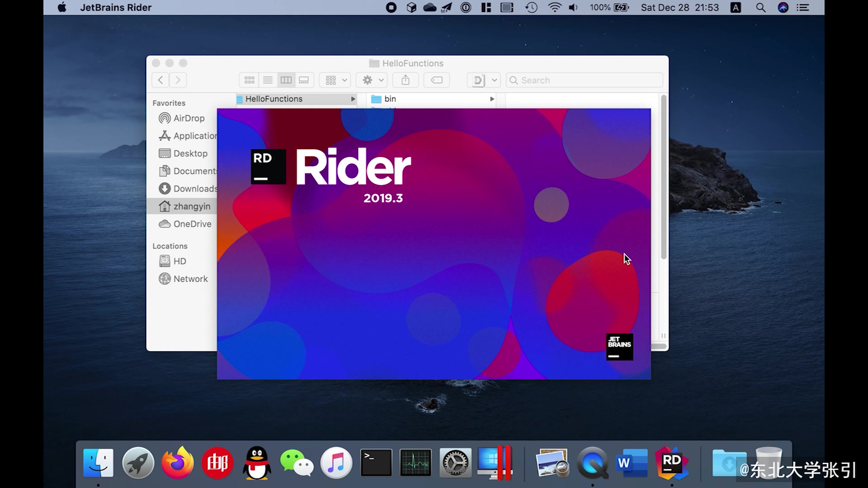This screenshot has width=868, height=488.
Task: Click the 1Password menu bar icon
Action: click(466, 7)
